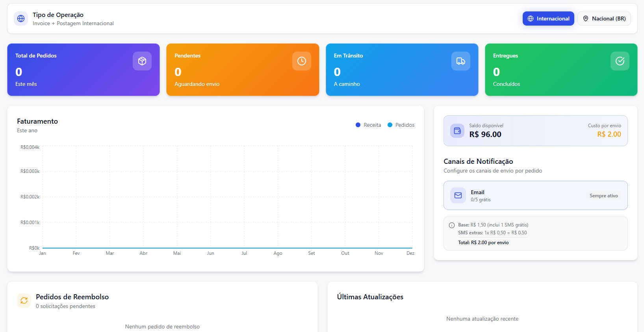The height and width of the screenshot is (332, 644).
Task: Toggle the Pedidos series in chart legend
Action: 401,125
